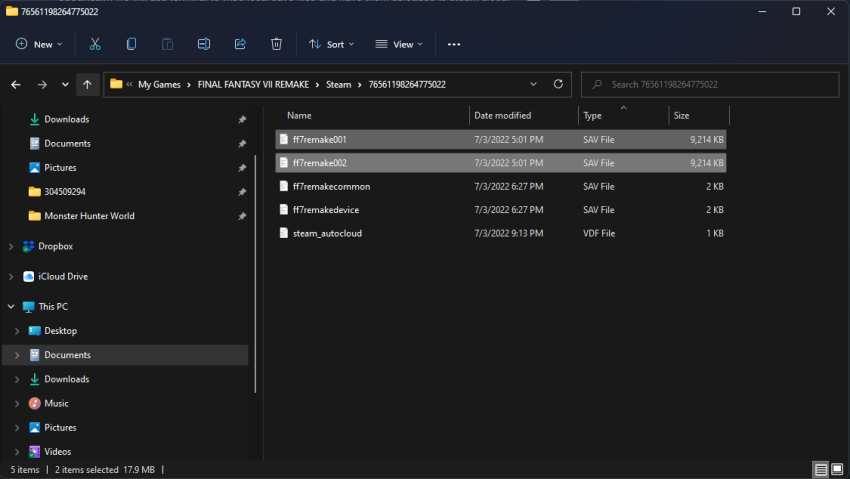The image size is (850, 479).
Task: Refresh the current folder view
Action: (x=558, y=84)
